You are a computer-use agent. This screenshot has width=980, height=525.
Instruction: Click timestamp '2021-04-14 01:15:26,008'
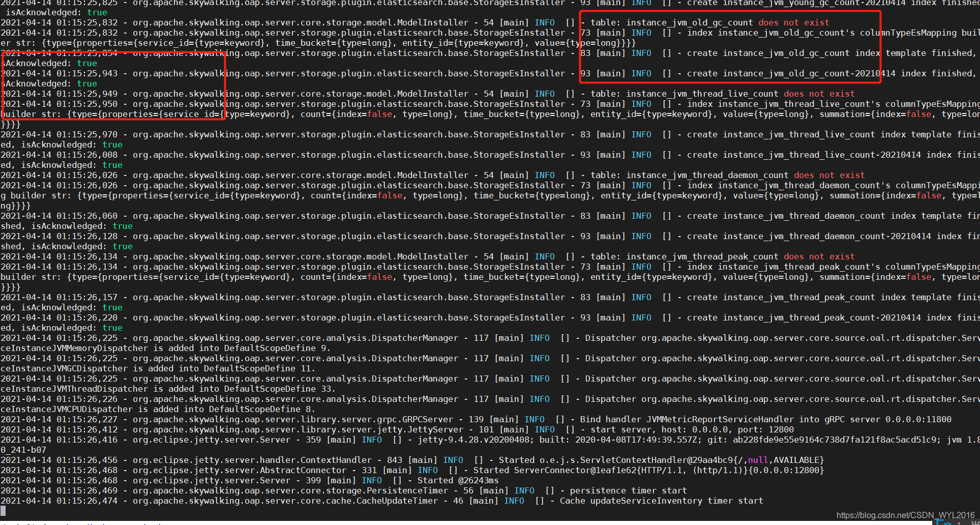pos(59,155)
